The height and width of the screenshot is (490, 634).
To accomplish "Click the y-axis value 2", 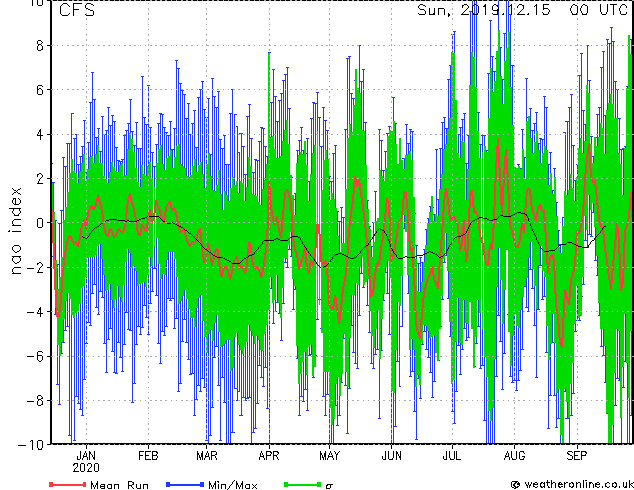I will [x=39, y=179].
